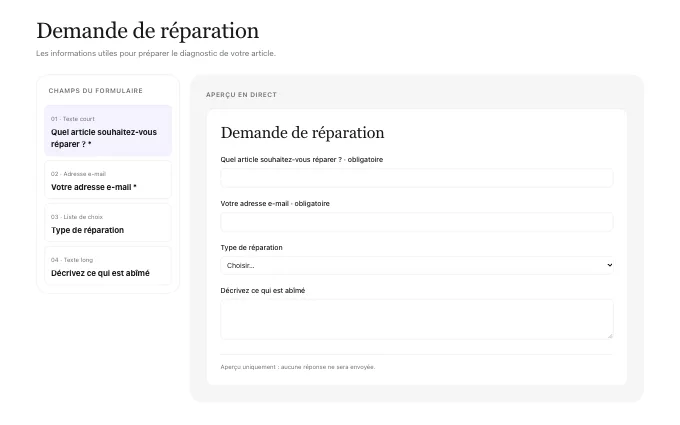The height and width of the screenshot is (425, 680).
Task: Click the '02 · Adresse e-mail' label
Action: 78,174
